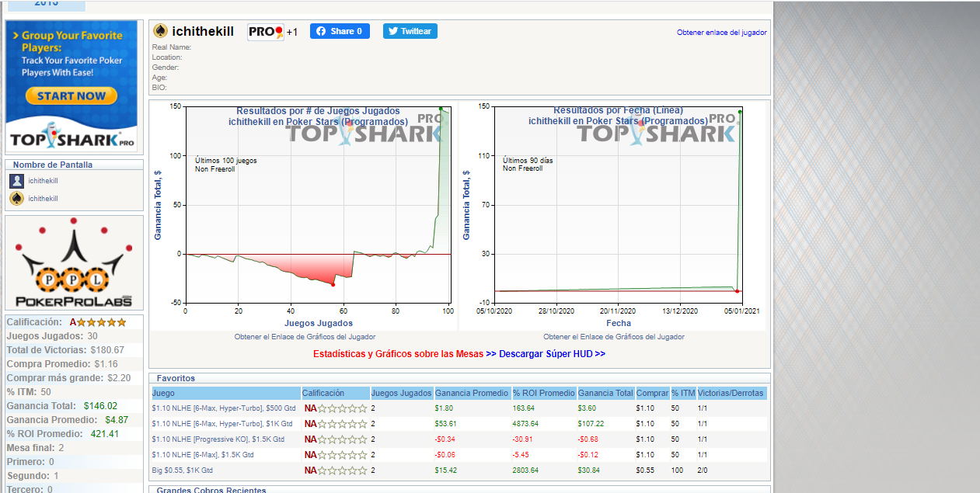The width and height of the screenshot is (980, 493).
Task: Click the PokerStars spade icon beside player name
Action: [x=161, y=31]
